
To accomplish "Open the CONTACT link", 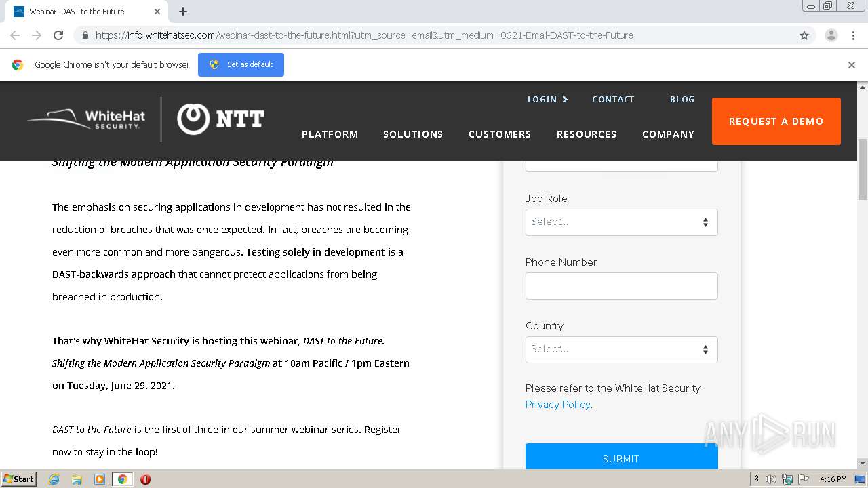I will pos(613,99).
